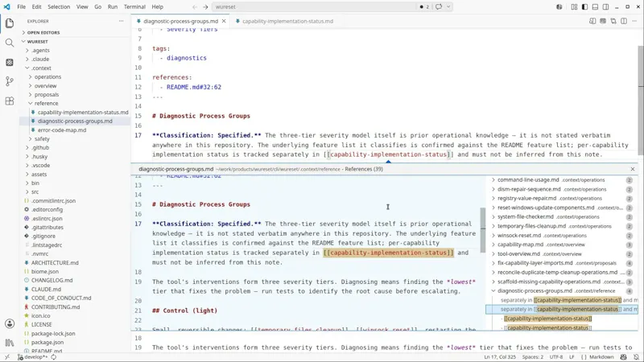Open error-code-map.md in explorer
The height and width of the screenshot is (362, 644).
[x=62, y=130]
